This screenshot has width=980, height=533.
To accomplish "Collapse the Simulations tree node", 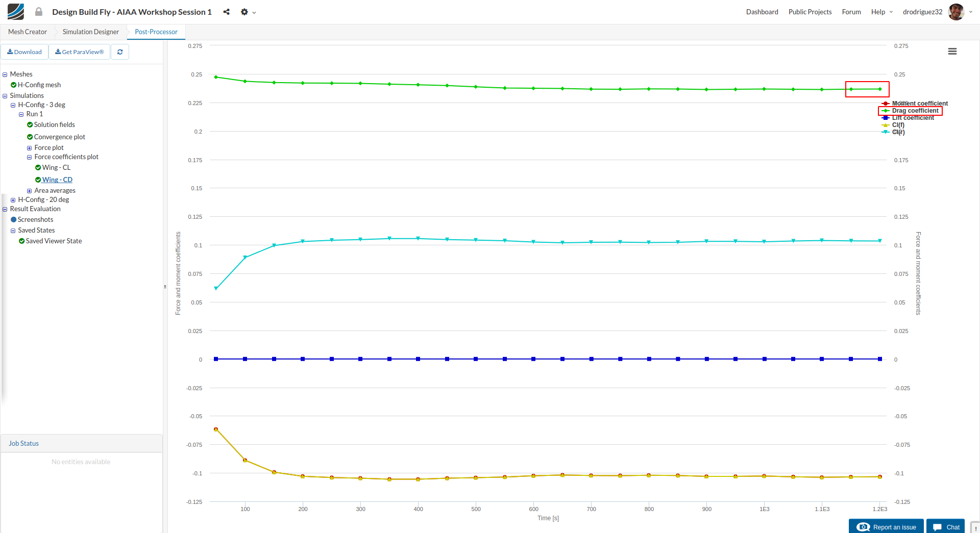I will [x=5, y=96].
